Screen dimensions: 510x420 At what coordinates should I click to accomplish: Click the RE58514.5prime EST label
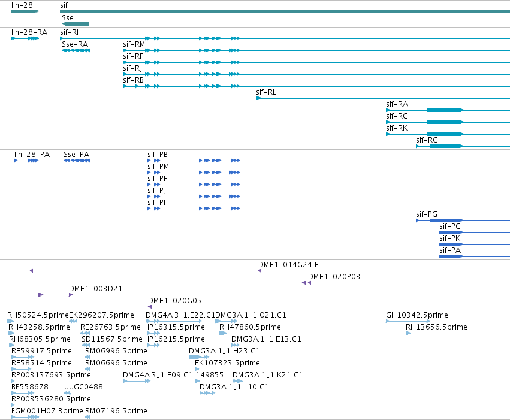[41, 364]
